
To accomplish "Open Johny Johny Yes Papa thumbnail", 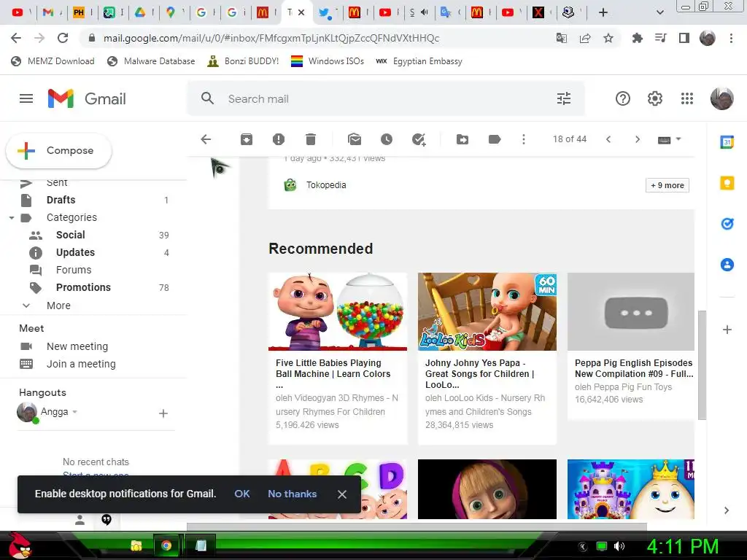I will (487, 311).
